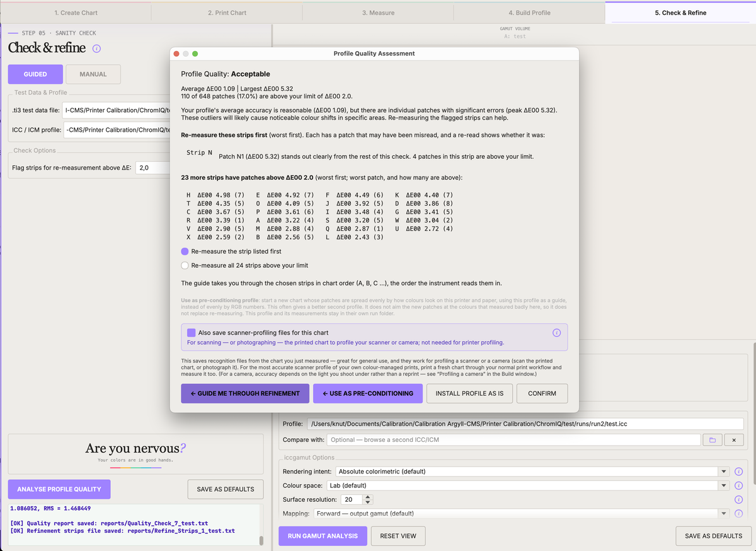
Task: Click the info icon beside Check & refine heading
Action: click(x=96, y=49)
